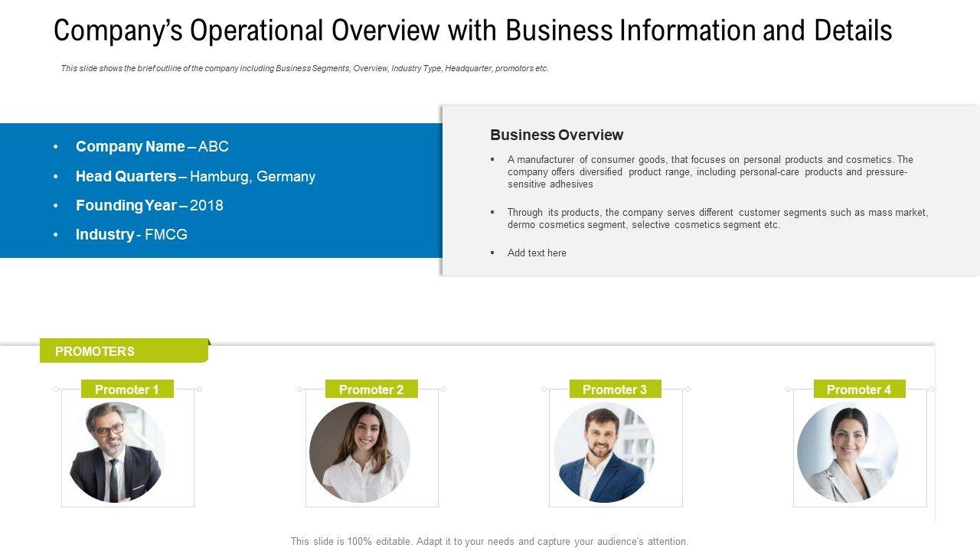This screenshot has height=551, width=980.
Task: Click the Promoter 3 label
Action: point(615,390)
